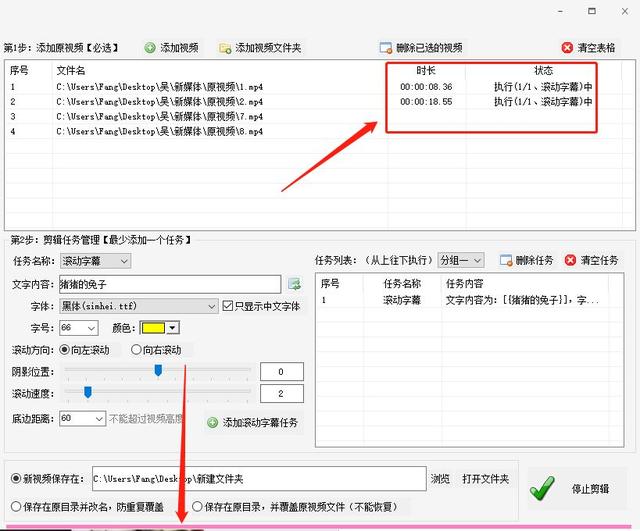Select the 1.mp4 video row
The width and height of the screenshot is (640, 531).
coord(160,87)
